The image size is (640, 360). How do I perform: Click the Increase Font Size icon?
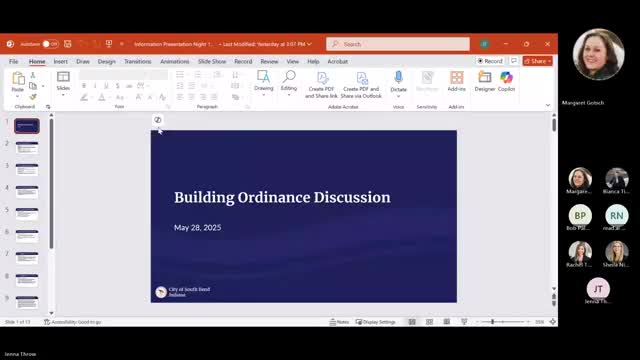point(138,97)
